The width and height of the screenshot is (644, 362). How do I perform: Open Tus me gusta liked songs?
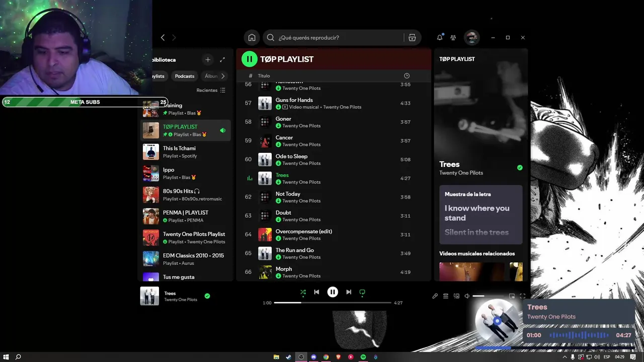186,277
